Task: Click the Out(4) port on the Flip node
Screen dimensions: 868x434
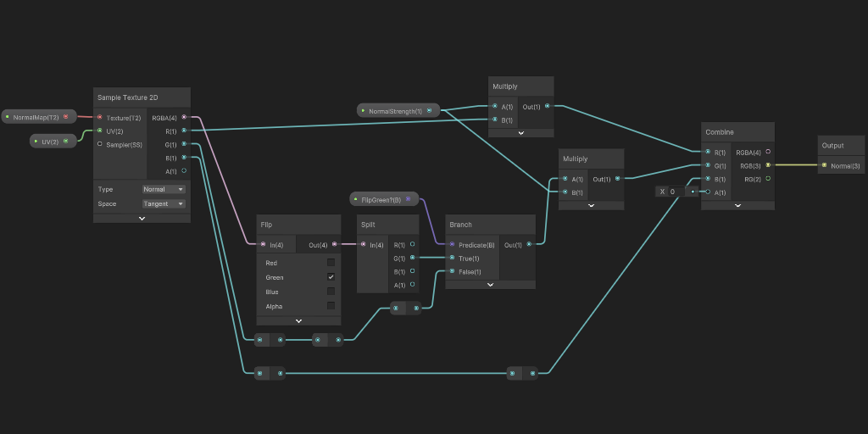Action: [x=334, y=244]
